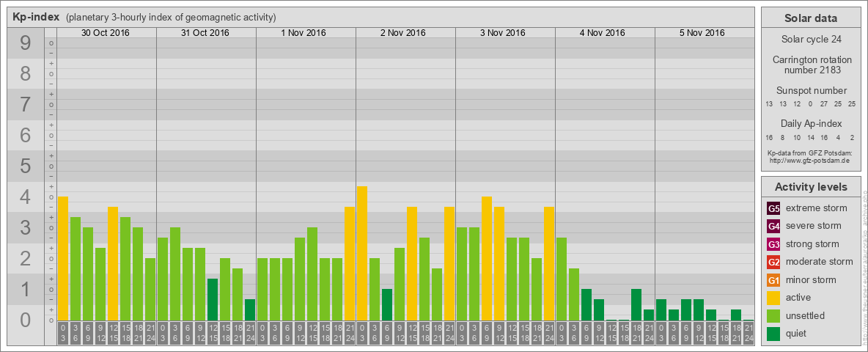Click the Solar data panel heading
The height and width of the screenshot is (352, 868).
point(811,18)
